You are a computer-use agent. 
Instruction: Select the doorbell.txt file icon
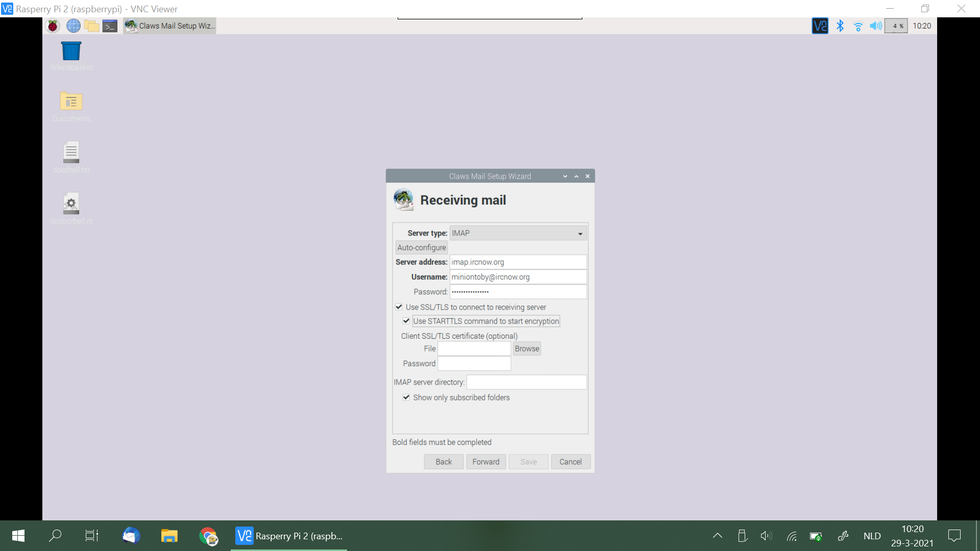click(71, 157)
